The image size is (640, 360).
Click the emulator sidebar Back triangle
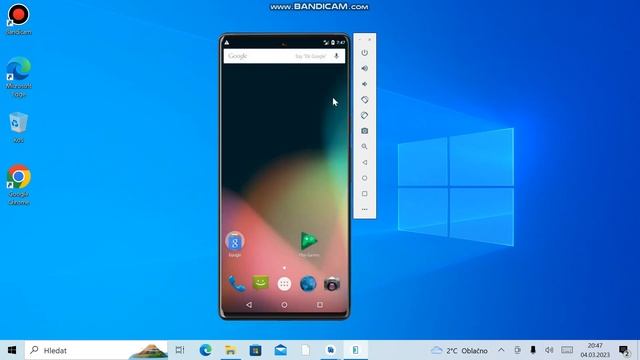(364, 162)
